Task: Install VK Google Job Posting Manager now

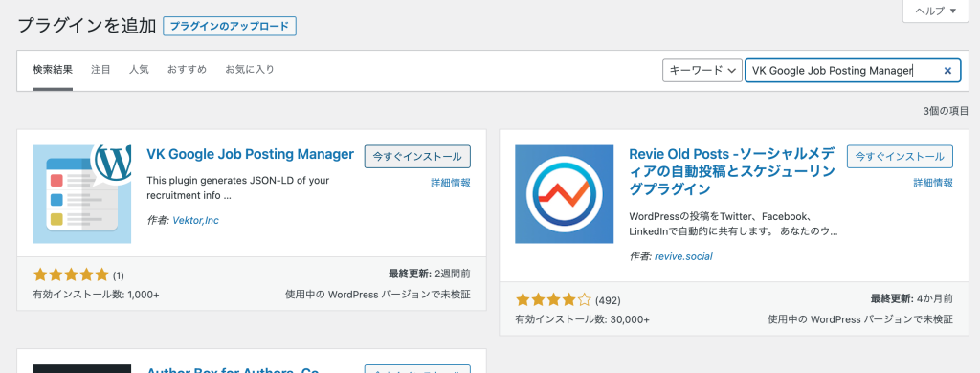Action: pyautogui.click(x=417, y=156)
